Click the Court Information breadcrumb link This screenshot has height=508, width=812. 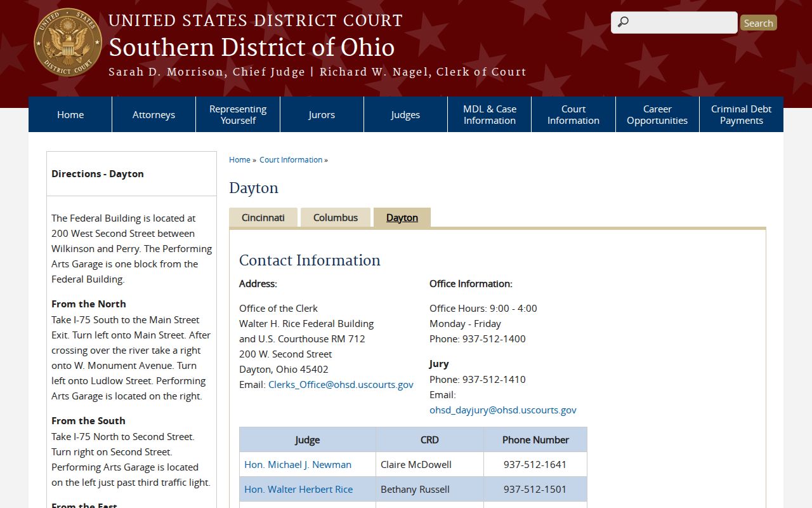point(291,160)
